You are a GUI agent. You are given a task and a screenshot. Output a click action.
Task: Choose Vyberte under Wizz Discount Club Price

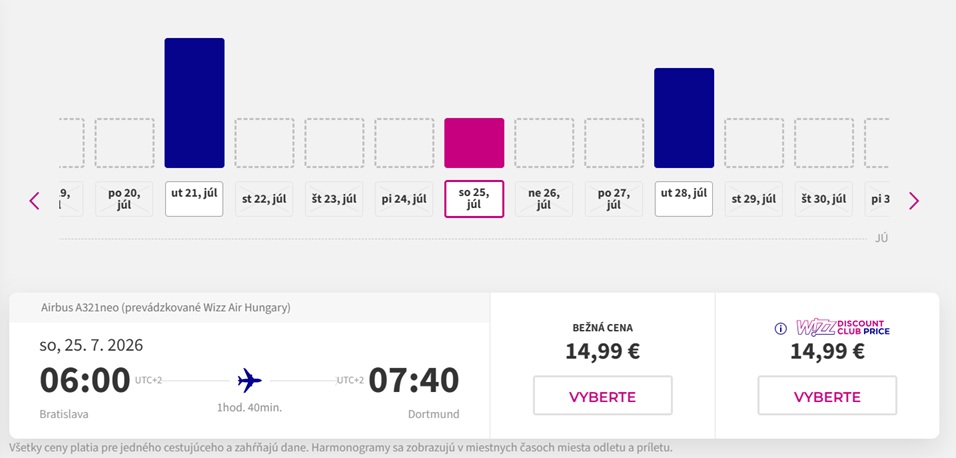coord(827,396)
